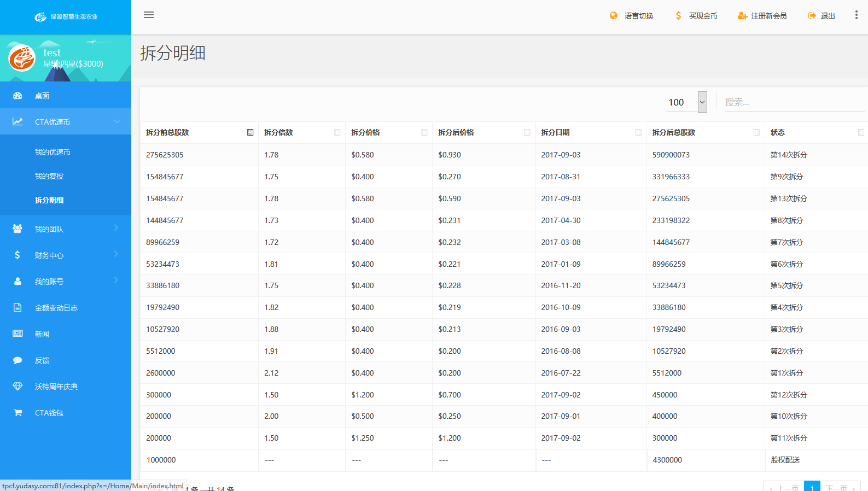Collapse the CTA优速币 sidebar menu

pyautogui.click(x=66, y=122)
